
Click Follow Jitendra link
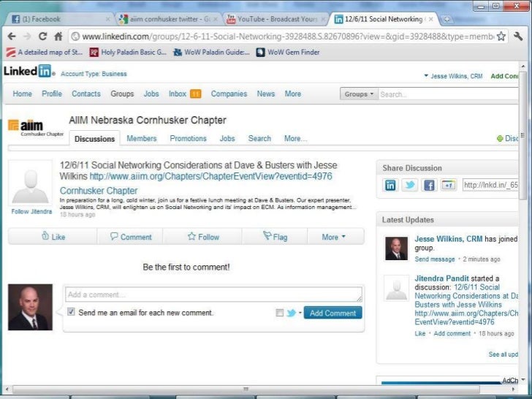31,211
